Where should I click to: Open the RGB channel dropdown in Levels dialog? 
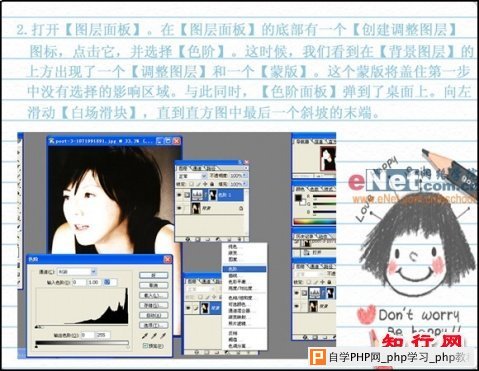(x=77, y=272)
